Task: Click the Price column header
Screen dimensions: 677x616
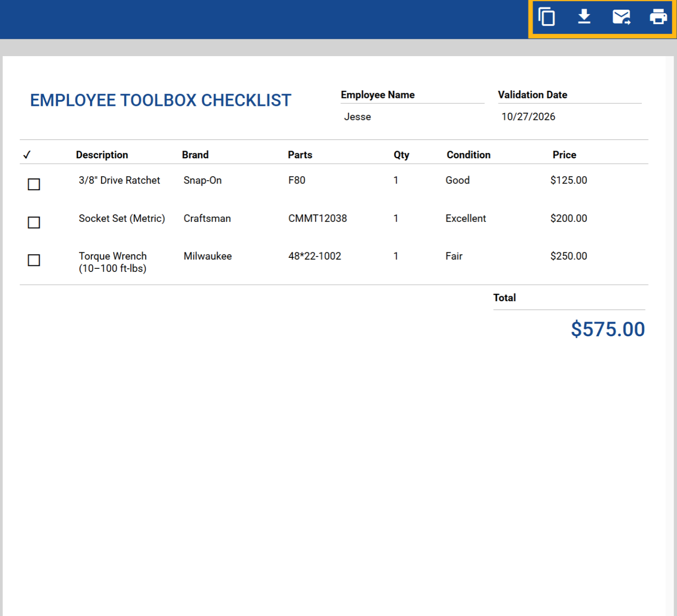Action: (564, 155)
